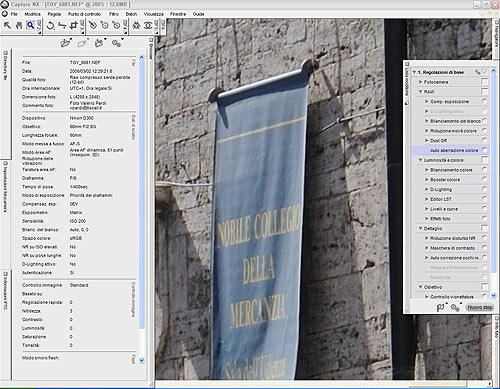
Task: Collapse the 1. Regolazioni di base step
Action: pyautogui.click(x=414, y=72)
